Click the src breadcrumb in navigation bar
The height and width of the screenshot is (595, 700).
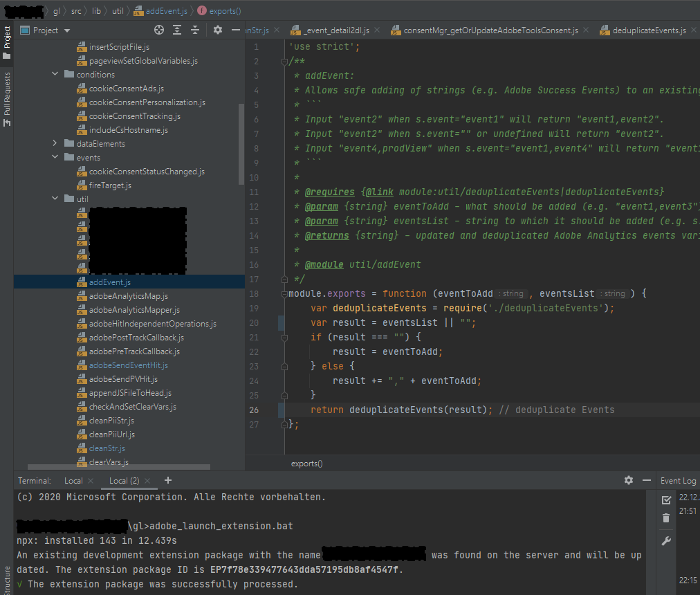click(76, 10)
